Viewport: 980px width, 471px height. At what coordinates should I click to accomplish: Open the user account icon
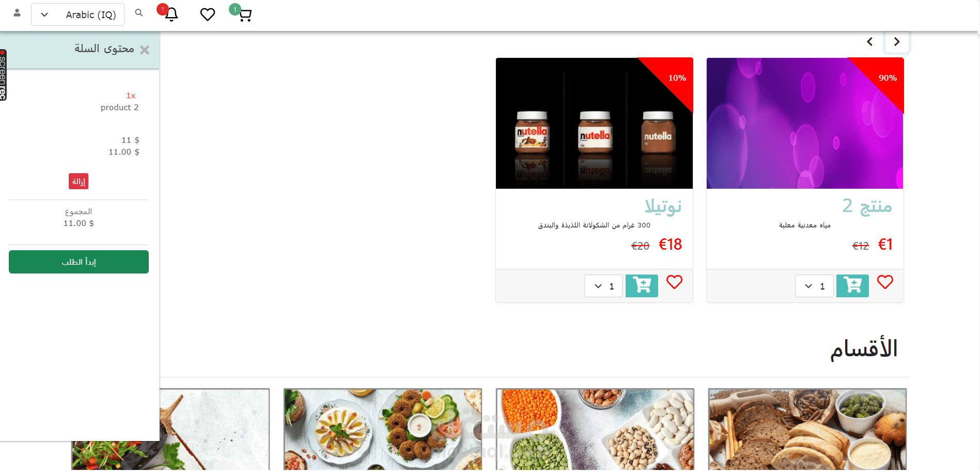coord(17,13)
